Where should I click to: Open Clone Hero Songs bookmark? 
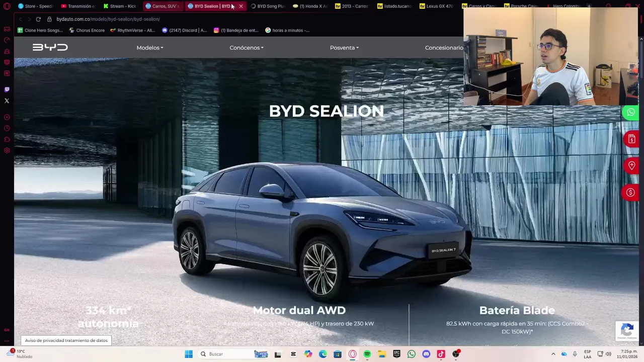pos(40,30)
